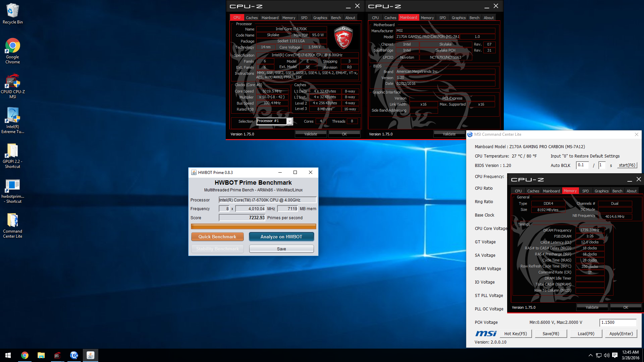The height and width of the screenshot is (362, 644).
Task: Click CAS# Latency value 12.0 clocks
Action: coord(590,242)
